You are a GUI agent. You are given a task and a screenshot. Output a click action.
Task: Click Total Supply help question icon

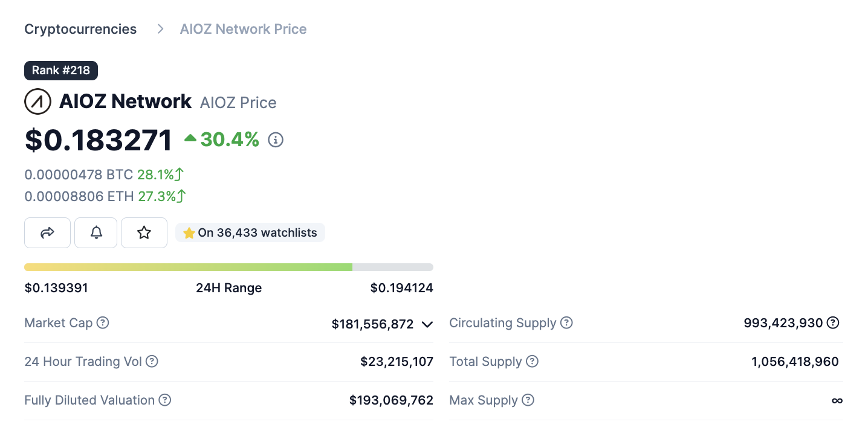(532, 362)
